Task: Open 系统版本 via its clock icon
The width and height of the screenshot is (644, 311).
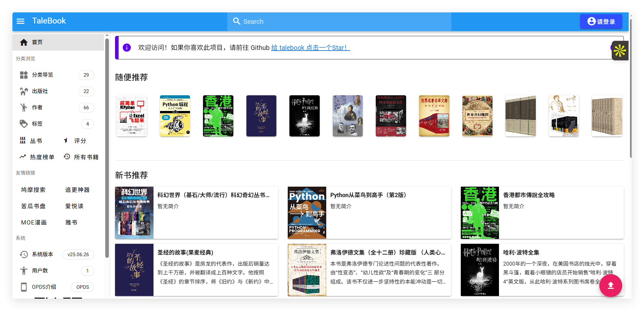Action: [x=23, y=254]
